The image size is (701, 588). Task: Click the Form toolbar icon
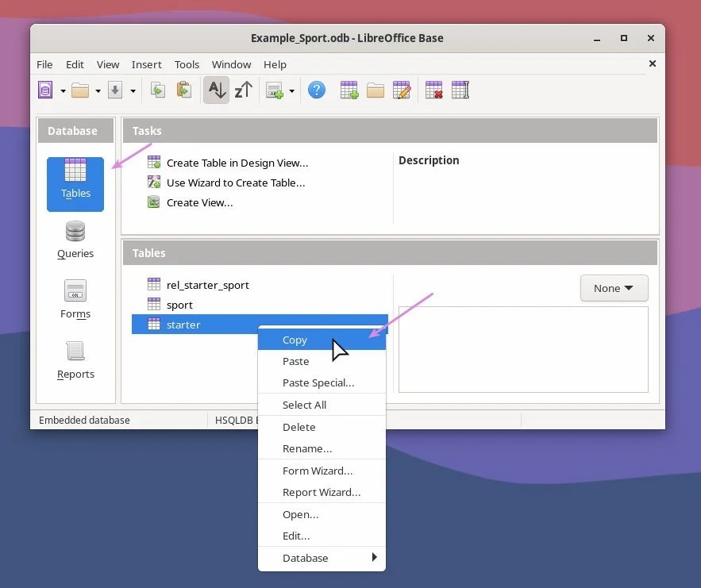[x=275, y=90]
